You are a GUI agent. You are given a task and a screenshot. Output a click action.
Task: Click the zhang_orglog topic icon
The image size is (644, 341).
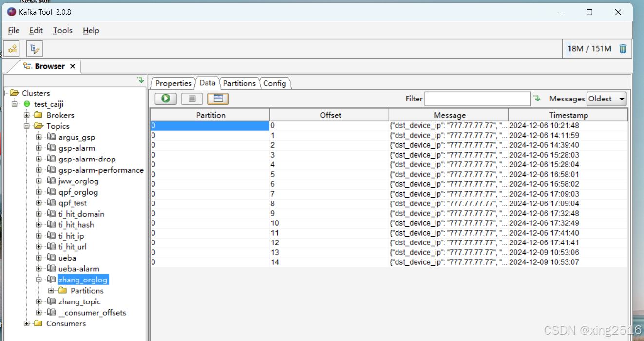click(x=51, y=280)
